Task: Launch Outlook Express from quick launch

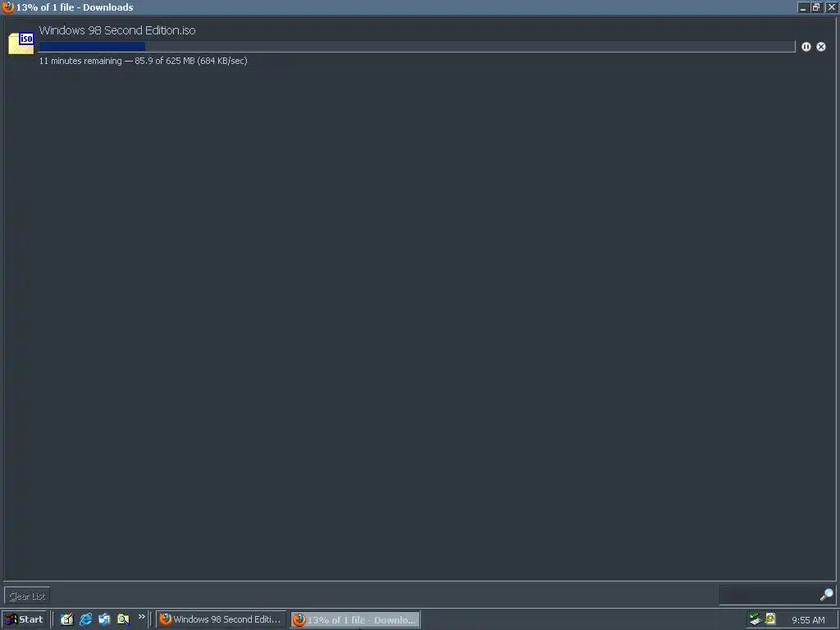Action: (104, 619)
